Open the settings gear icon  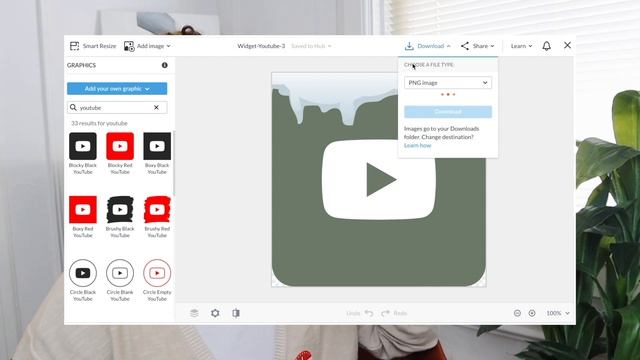tap(215, 313)
